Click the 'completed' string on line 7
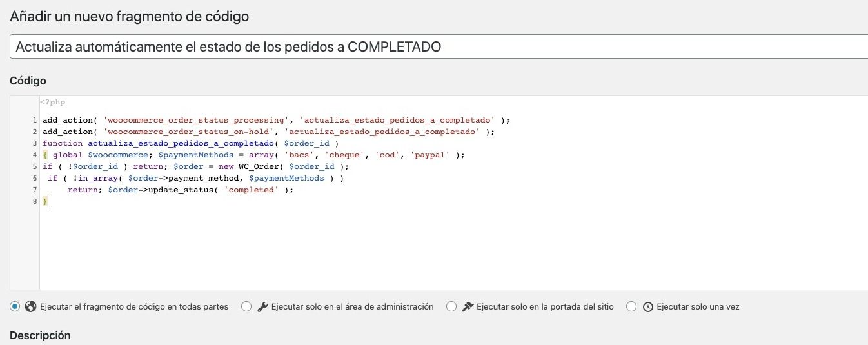 tap(252, 190)
